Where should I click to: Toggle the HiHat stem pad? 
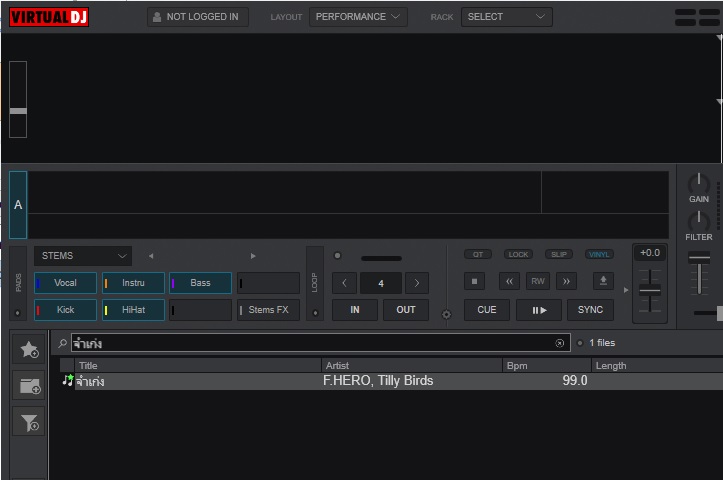(x=133, y=310)
